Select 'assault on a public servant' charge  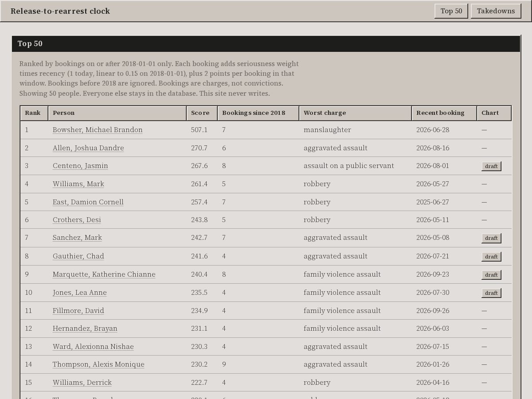pos(349,166)
